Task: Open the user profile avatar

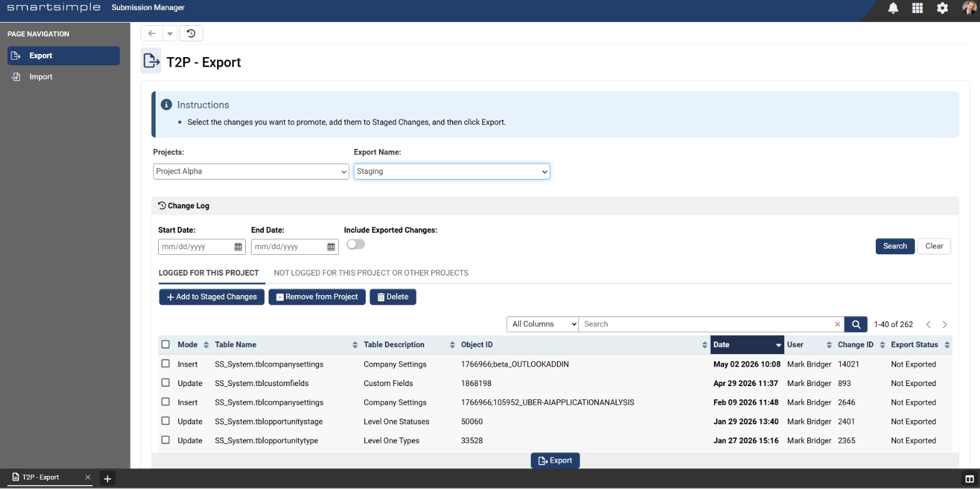Action: [x=970, y=8]
